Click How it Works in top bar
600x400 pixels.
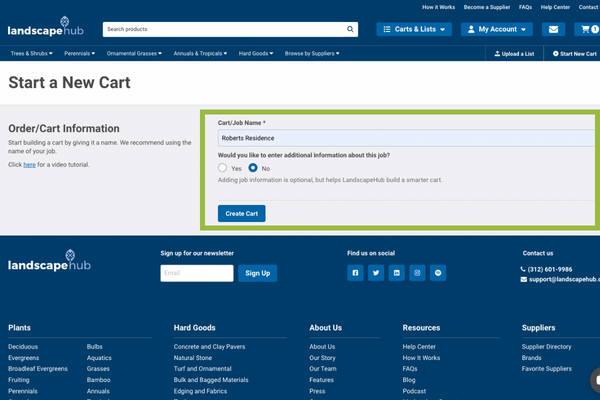(x=439, y=7)
